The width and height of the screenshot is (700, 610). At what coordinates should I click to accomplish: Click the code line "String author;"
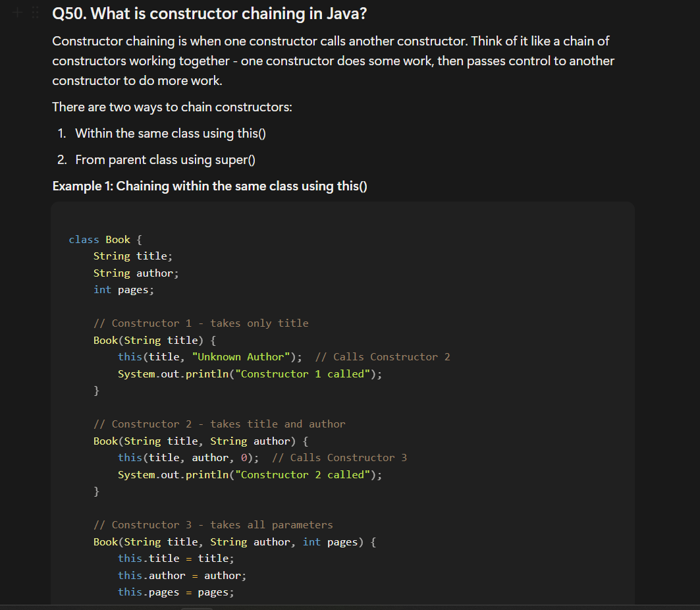(136, 273)
